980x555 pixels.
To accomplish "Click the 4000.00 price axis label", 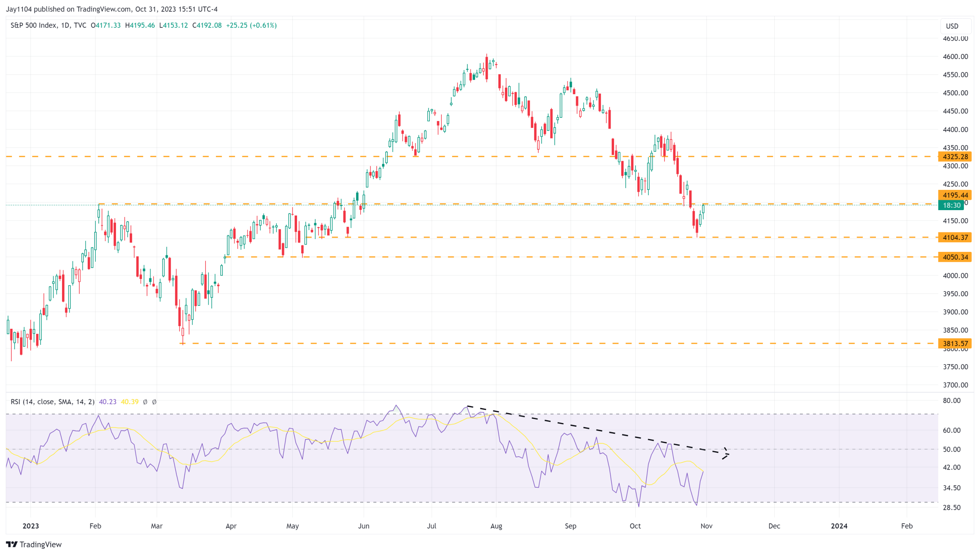I will point(955,276).
